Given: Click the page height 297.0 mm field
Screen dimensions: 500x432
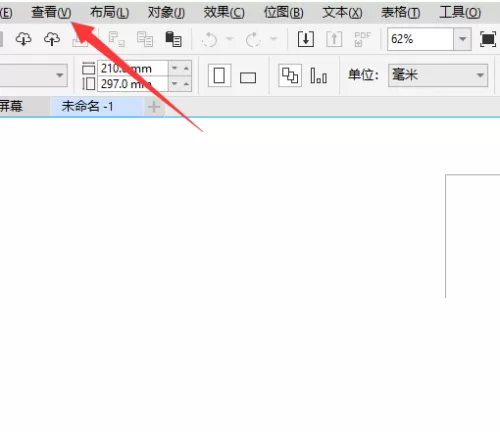Looking at the screenshot, I should [133, 84].
